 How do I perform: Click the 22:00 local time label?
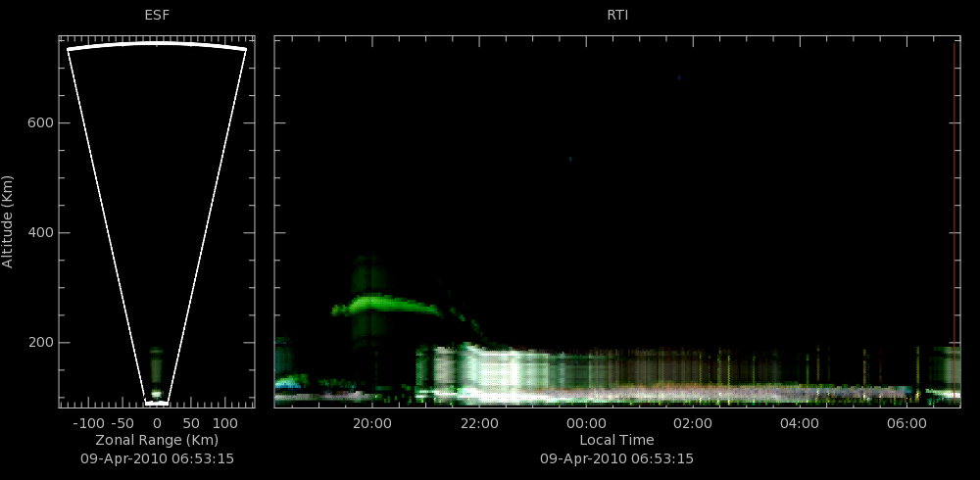click(479, 423)
